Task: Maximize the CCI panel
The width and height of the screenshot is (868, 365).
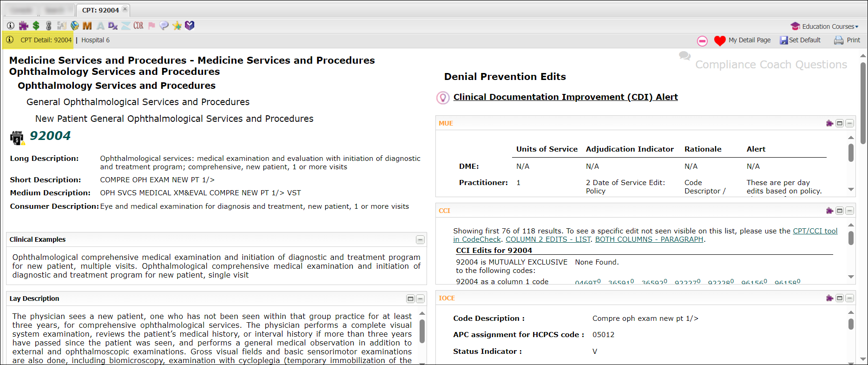Action: click(x=840, y=211)
